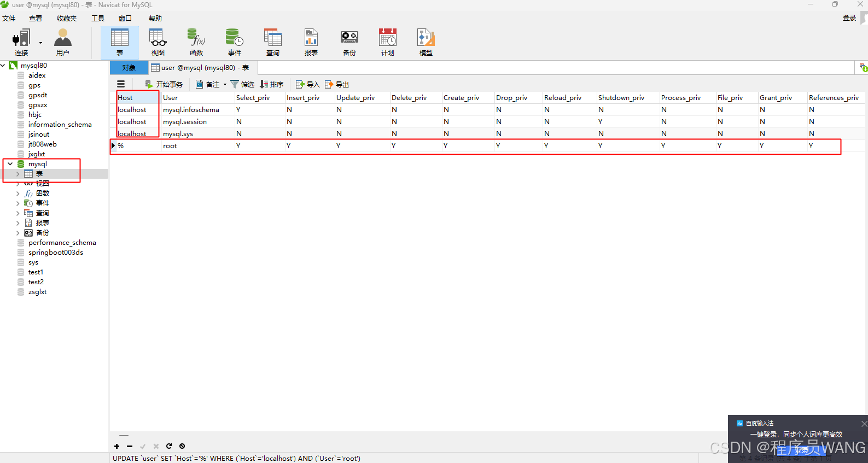
Task: Open the Schedule (计划) toolbar icon
Action: 388,42
